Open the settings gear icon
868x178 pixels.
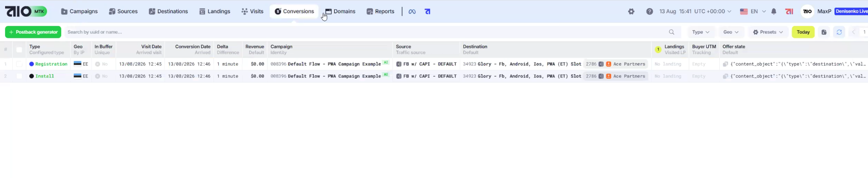[631, 11]
